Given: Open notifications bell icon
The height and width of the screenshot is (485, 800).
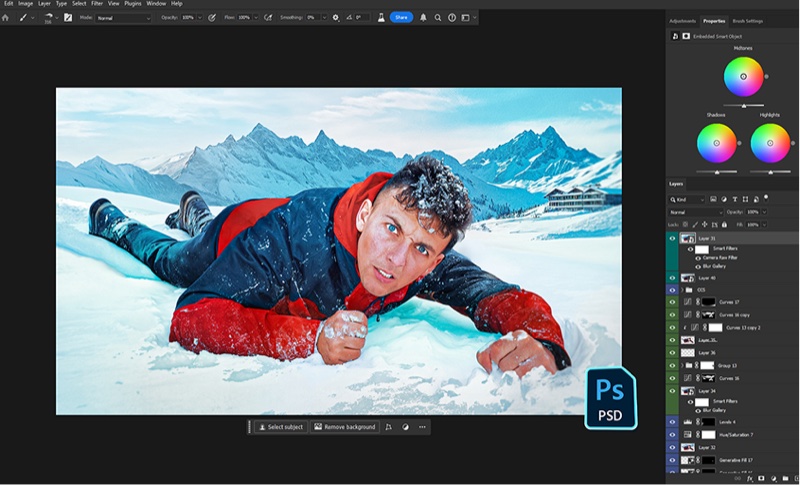Looking at the screenshot, I should click(x=423, y=18).
